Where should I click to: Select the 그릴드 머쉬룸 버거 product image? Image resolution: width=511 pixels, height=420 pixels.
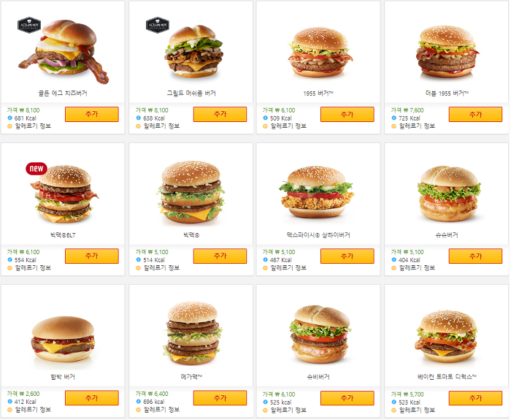pyautogui.click(x=194, y=51)
